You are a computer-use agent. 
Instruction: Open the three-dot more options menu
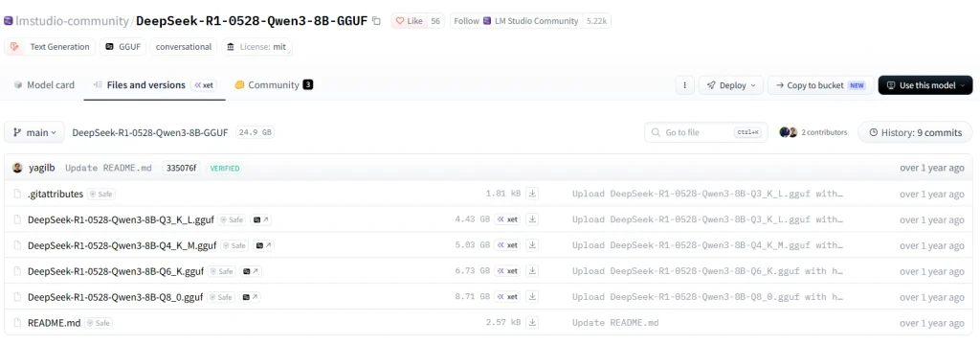[685, 85]
